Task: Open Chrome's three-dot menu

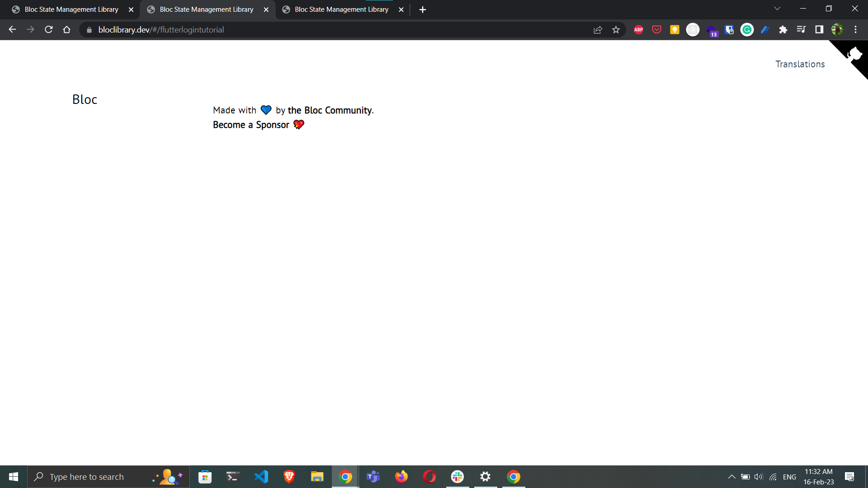Action: pos(856,29)
